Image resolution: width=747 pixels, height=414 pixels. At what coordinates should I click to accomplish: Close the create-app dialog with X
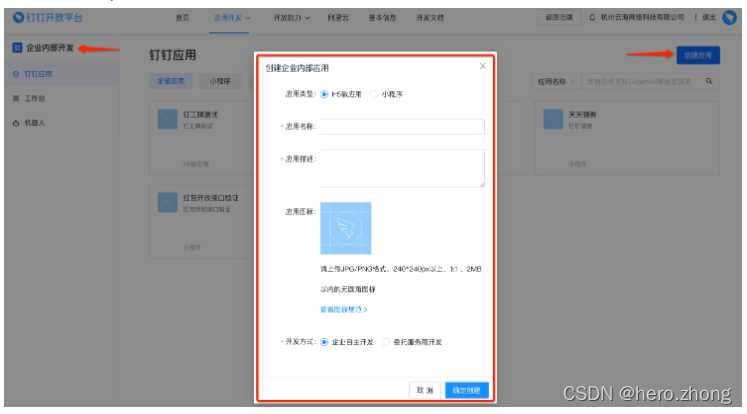coord(483,66)
